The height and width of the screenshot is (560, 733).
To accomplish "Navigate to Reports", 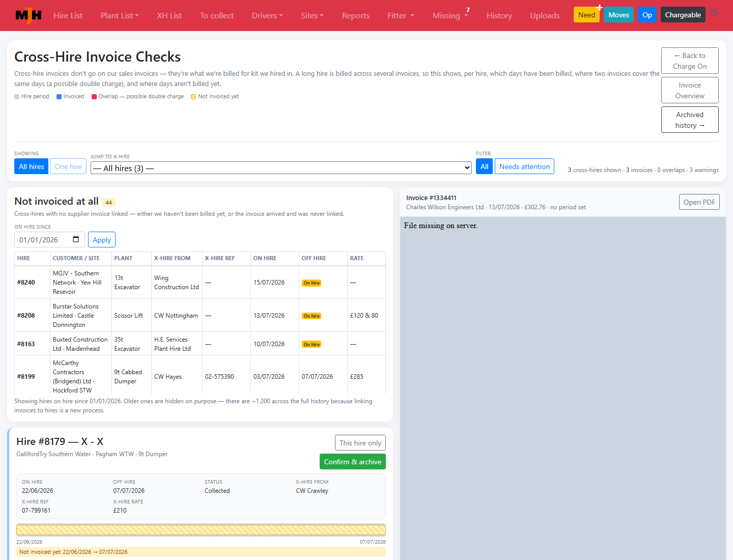I will coord(356,15).
